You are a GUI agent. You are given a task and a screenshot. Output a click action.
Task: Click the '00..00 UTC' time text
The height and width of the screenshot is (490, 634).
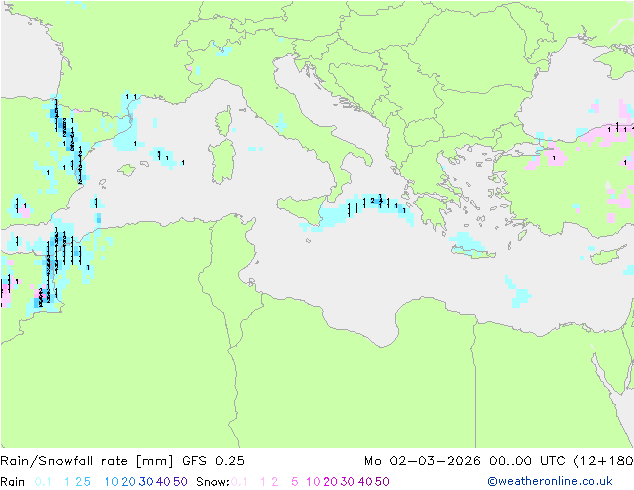pyautogui.click(x=529, y=461)
